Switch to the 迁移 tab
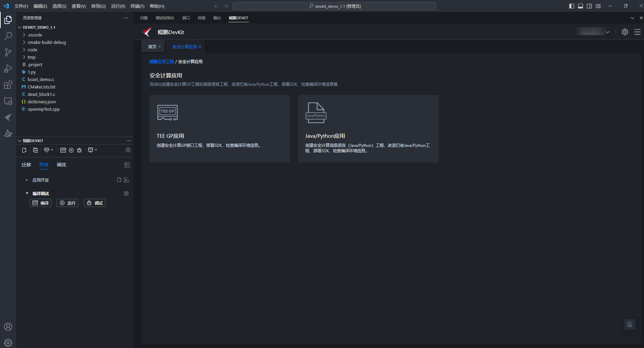Image resolution: width=644 pixels, height=348 pixels. 26,165
